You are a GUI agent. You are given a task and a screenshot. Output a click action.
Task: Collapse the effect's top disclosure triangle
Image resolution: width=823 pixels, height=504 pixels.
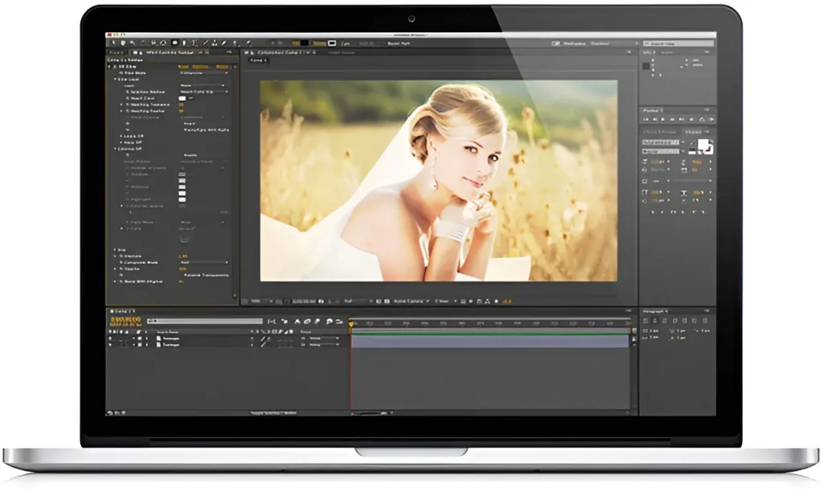pos(109,67)
